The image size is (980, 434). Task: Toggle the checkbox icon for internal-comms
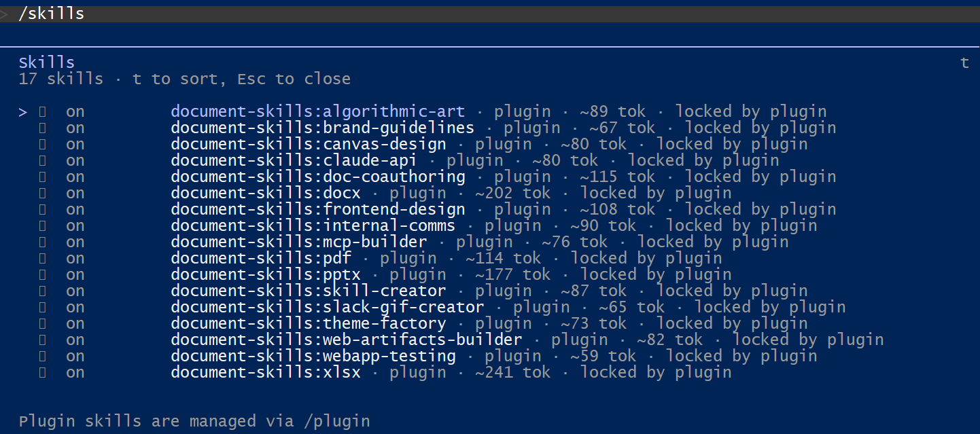click(x=42, y=225)
